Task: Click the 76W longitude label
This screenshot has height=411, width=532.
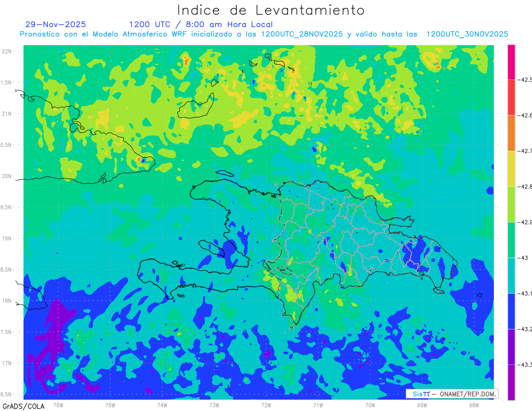Action: pyautogui.click(x=58, y=405)
